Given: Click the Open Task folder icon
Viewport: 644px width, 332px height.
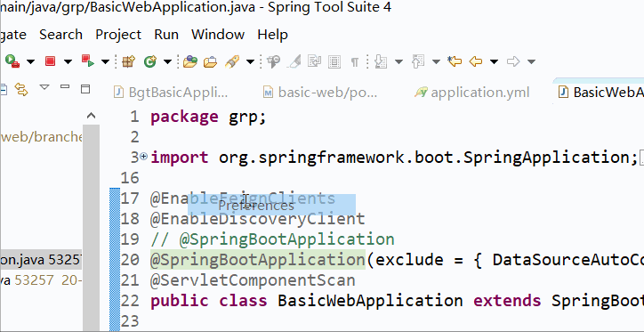Looking at the screenshot, I should coord(211,61).
